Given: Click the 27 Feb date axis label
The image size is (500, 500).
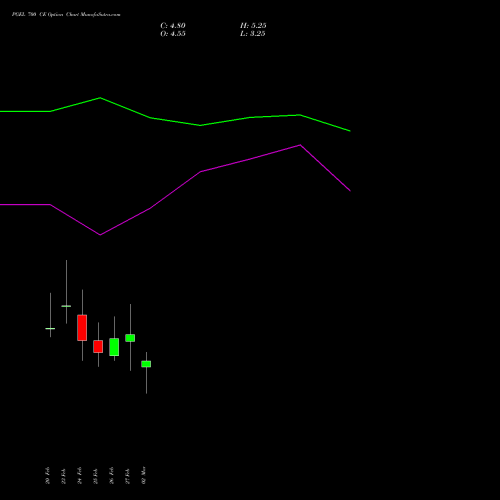Looking at the screenshot, I should click(128, 475).
